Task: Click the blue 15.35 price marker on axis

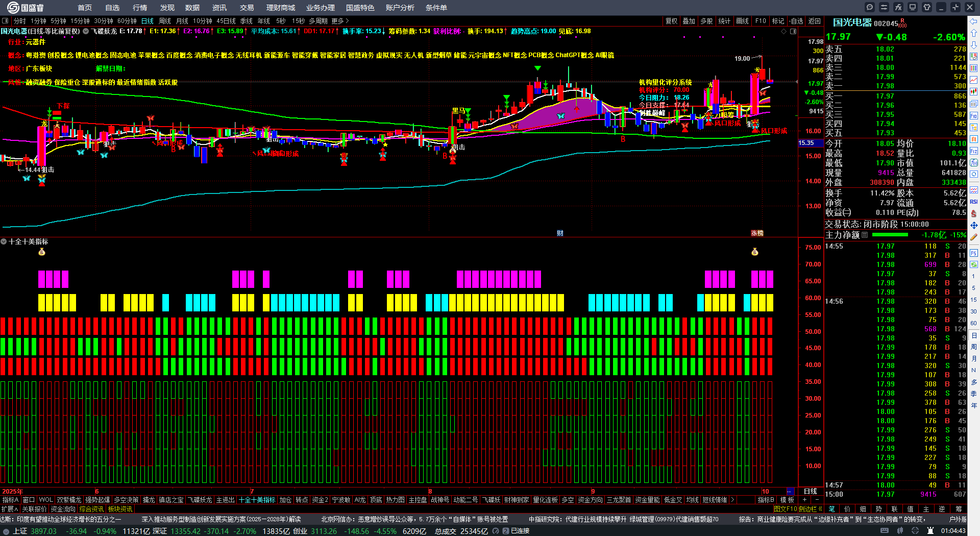Action: pyautogui.click(x=811, y=143)
